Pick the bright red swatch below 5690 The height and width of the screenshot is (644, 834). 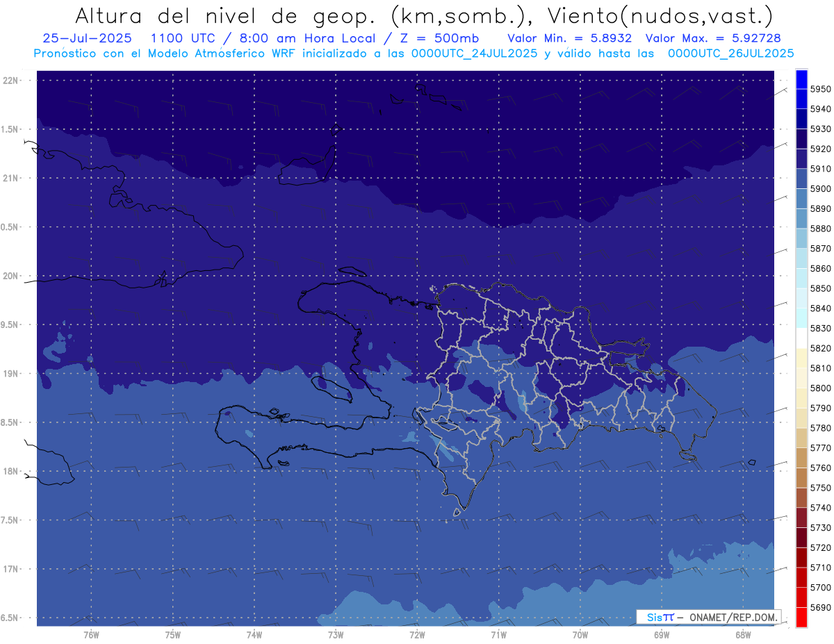point(801,617)
